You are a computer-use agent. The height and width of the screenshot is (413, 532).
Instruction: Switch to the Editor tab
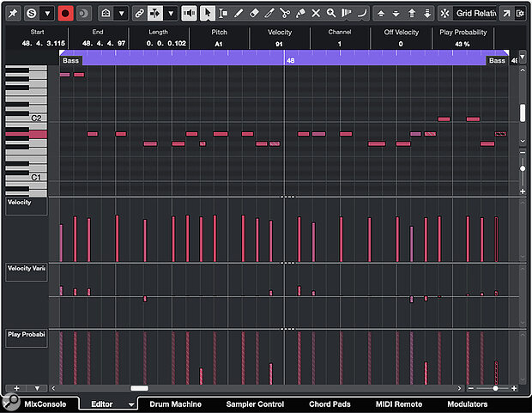(x=102, y=404)
